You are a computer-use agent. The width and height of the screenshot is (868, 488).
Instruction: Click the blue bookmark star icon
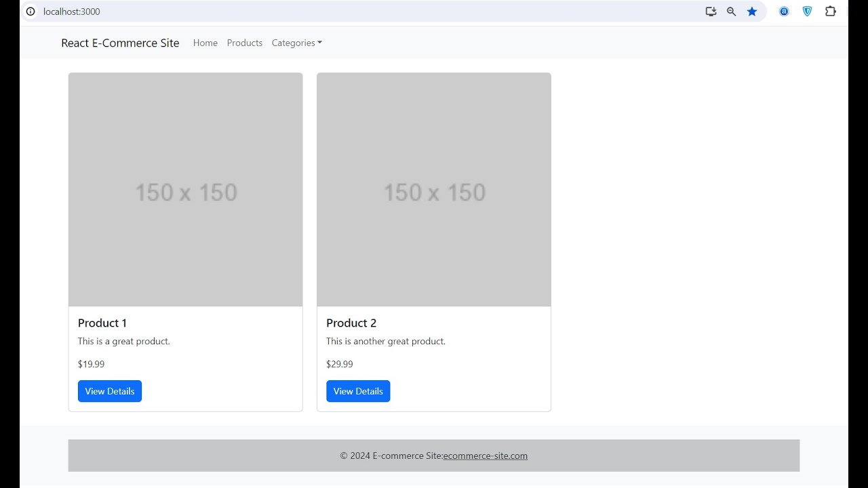tap(752, 12)
